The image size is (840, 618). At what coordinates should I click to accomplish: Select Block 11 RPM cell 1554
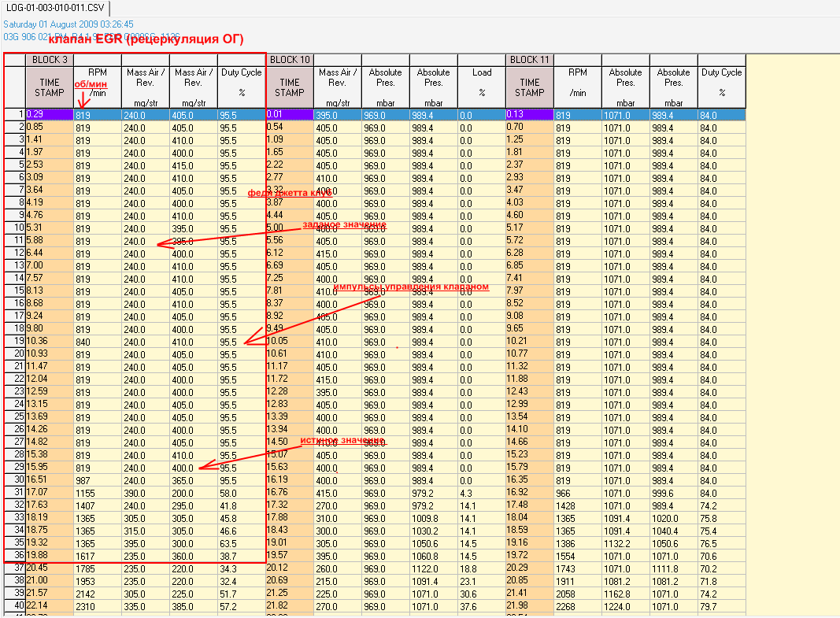click(x=578, y=556)
